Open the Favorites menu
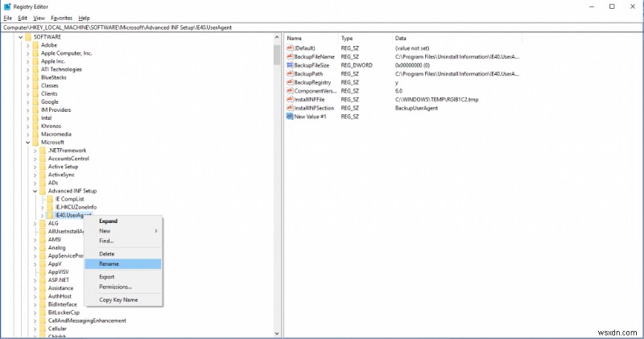The height and width of the screenshot is (339, 644). [x=62, y=18]
